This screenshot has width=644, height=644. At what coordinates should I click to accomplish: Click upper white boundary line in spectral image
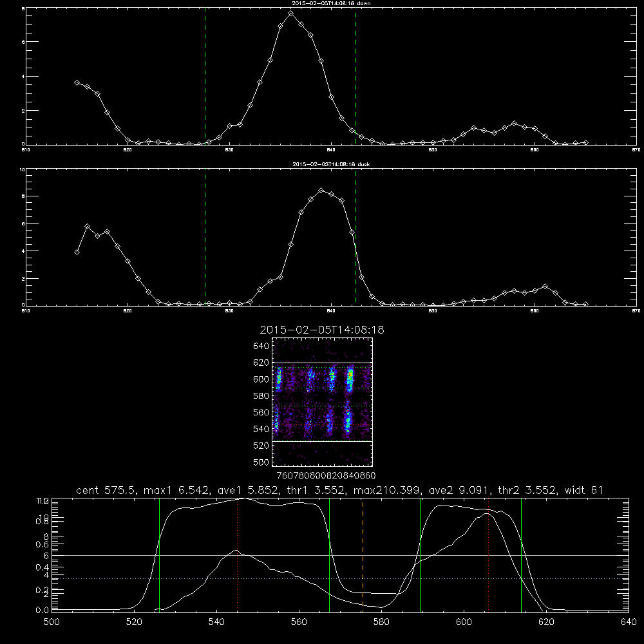[x=322, y=363]
